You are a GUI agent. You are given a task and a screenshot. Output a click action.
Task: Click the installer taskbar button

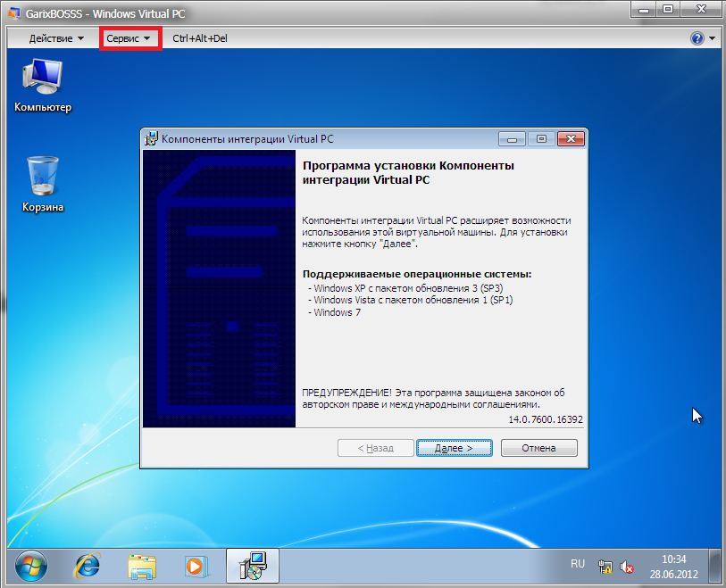[x=253, y=566]
